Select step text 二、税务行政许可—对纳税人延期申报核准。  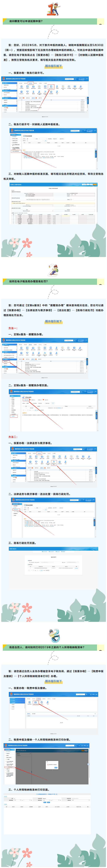34,124
